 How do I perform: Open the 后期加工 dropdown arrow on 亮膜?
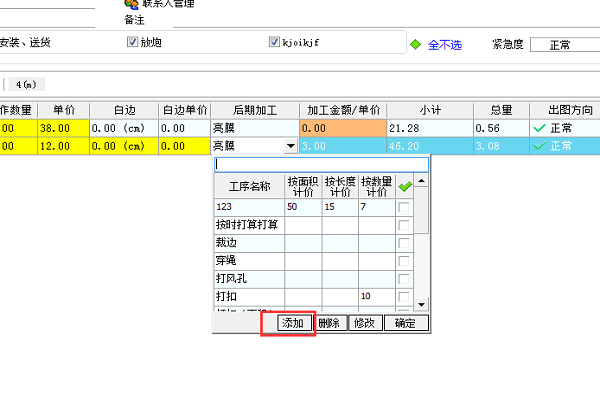click(x=291, y=146)
